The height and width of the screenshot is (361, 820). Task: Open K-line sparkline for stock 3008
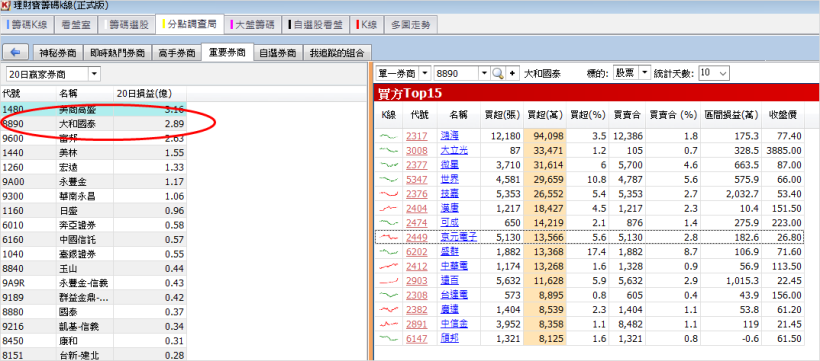click(x=389, y=151)
